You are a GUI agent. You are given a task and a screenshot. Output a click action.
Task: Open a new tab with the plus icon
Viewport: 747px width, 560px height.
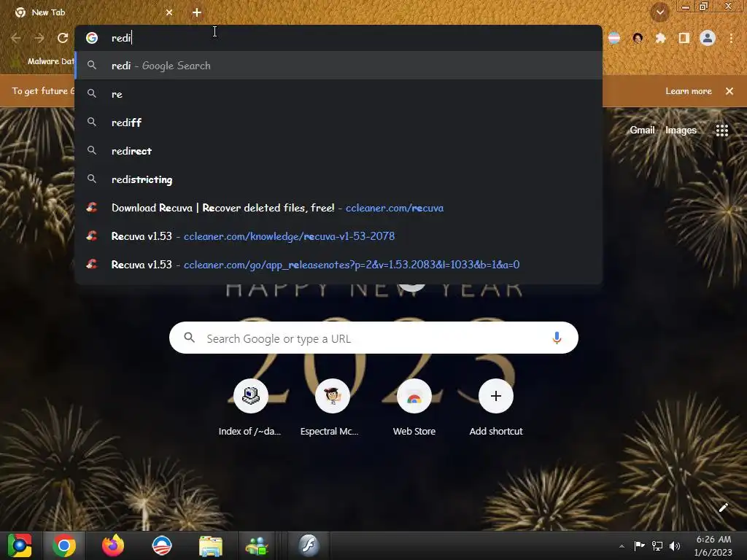tap(197, 12)
